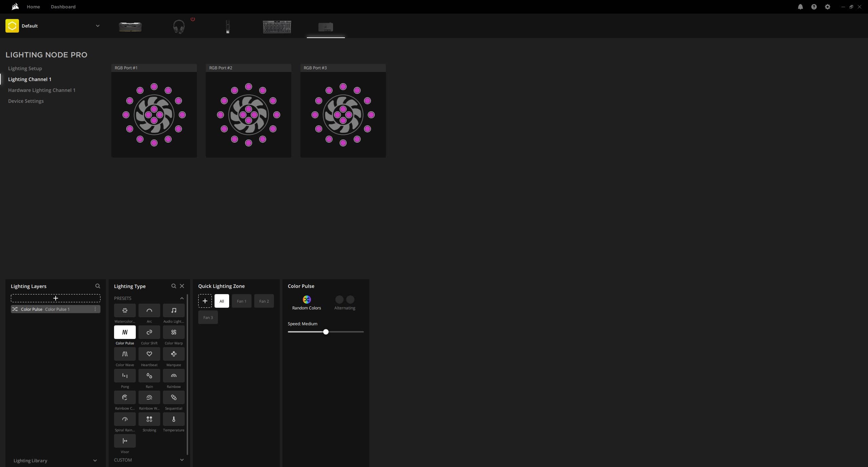
Task: Open Hardware Lighting Channel 1
Action: pyautogui.click(x=42, y=90)
